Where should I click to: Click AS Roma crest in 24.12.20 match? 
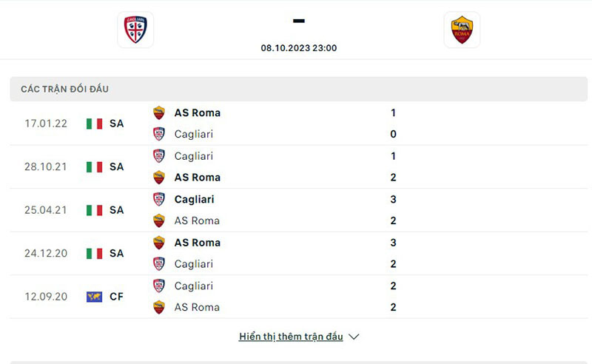click(x=158, y=243)
